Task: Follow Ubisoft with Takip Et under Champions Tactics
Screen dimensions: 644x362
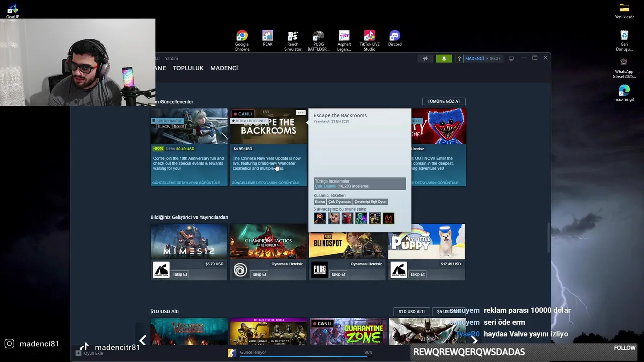Action: (259, 274)
